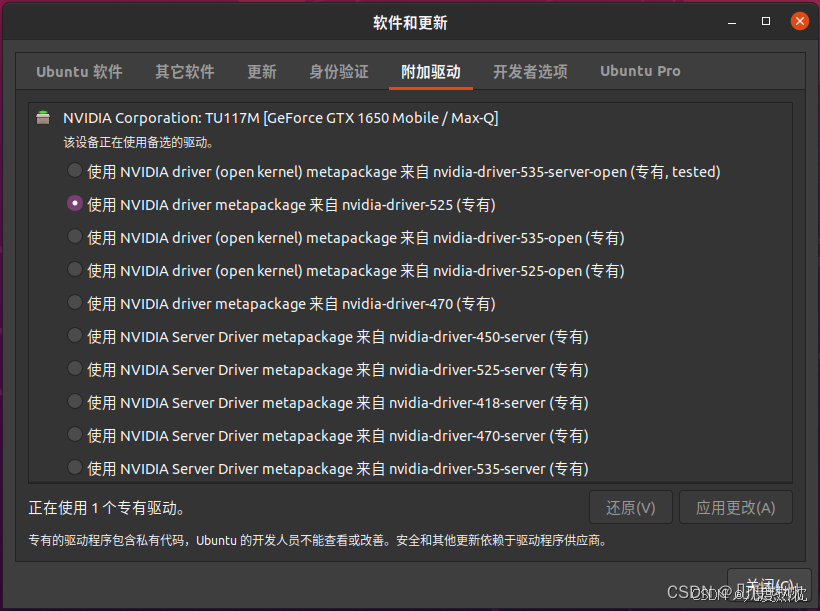The image size is (820, 611).
Task: Click the 软件和更新 window title
Action: [410, 22]
